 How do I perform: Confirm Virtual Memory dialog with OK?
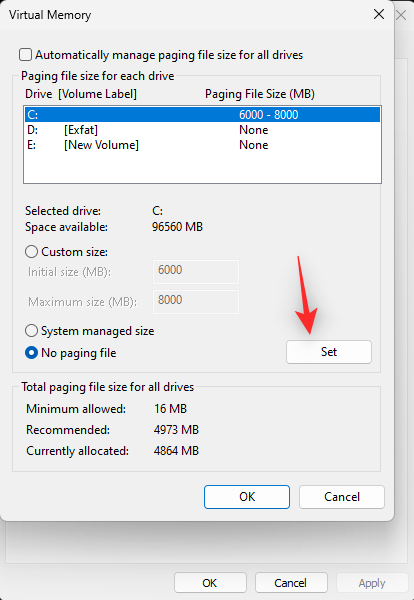click(x=247, y=497)
